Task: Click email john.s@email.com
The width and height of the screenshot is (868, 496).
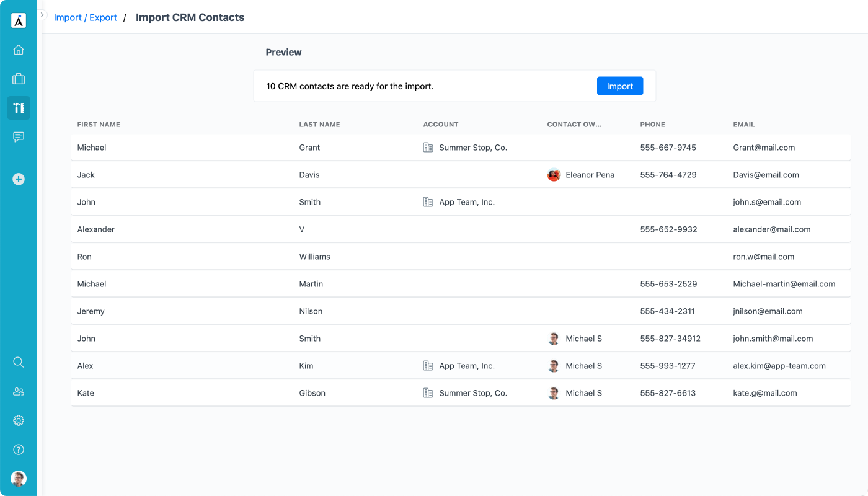Action: [x=767, y=202]
